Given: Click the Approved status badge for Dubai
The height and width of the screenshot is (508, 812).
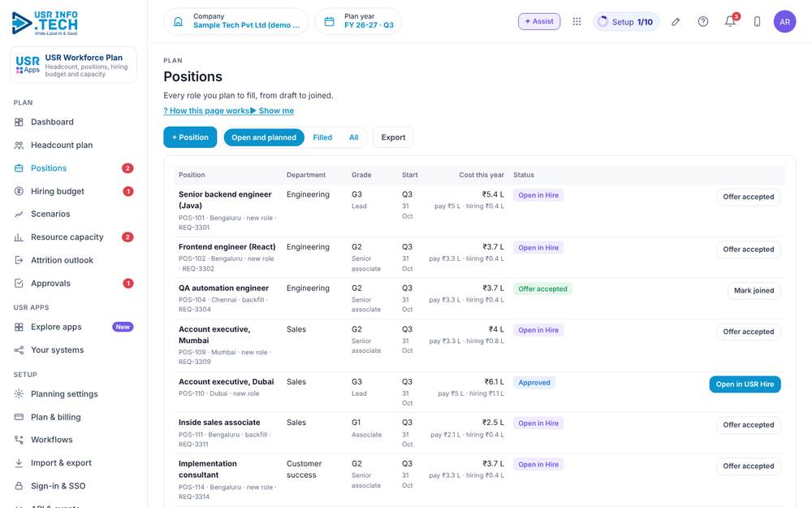Looking at the screenshot, I should (x=534, y=383).
